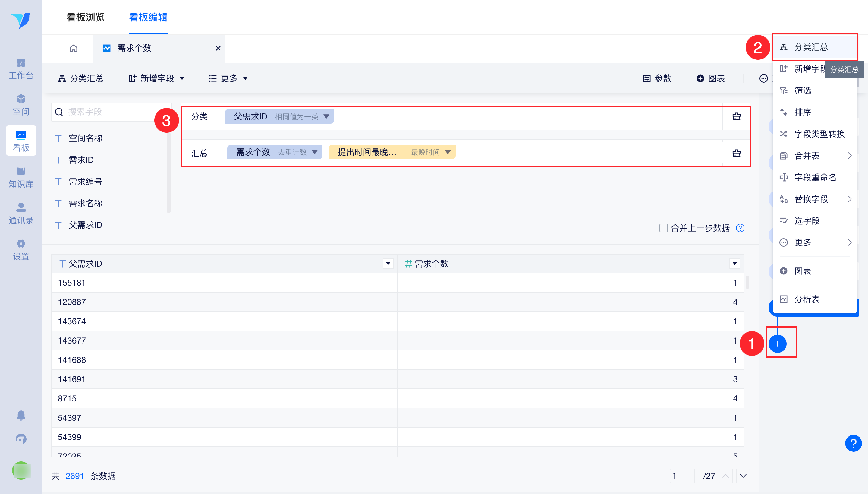Screen dimensions: 868x494
Task: Choose 字段类型转换 from the step menu
Action: pos(819,134)
